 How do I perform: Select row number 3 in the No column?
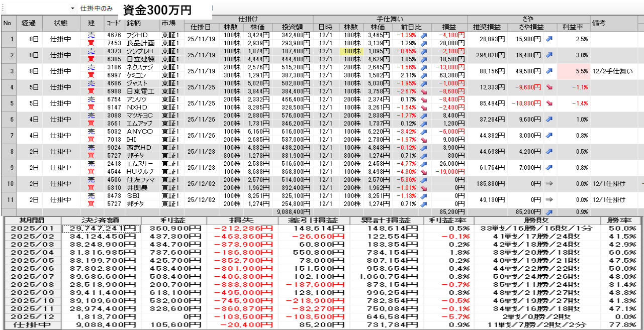click(8, 71)
